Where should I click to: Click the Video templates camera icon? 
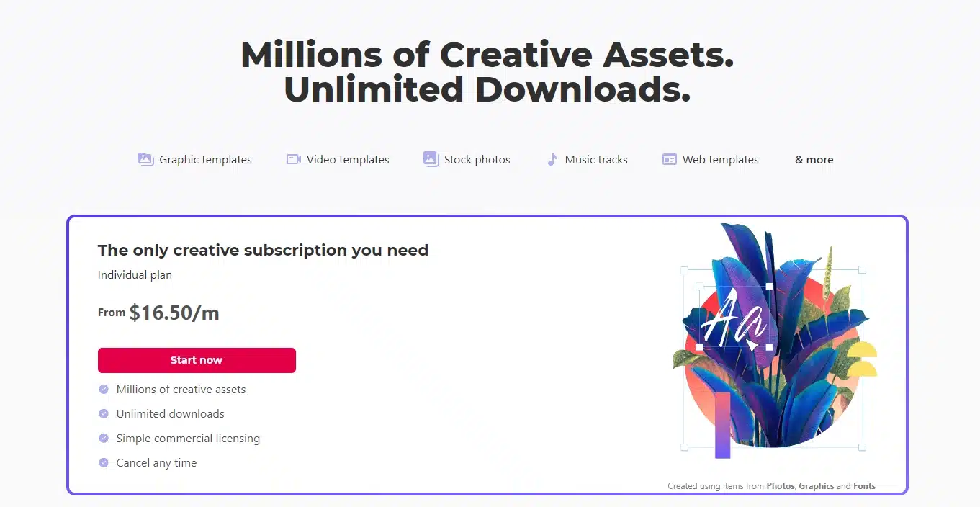[x=294, y=160]
